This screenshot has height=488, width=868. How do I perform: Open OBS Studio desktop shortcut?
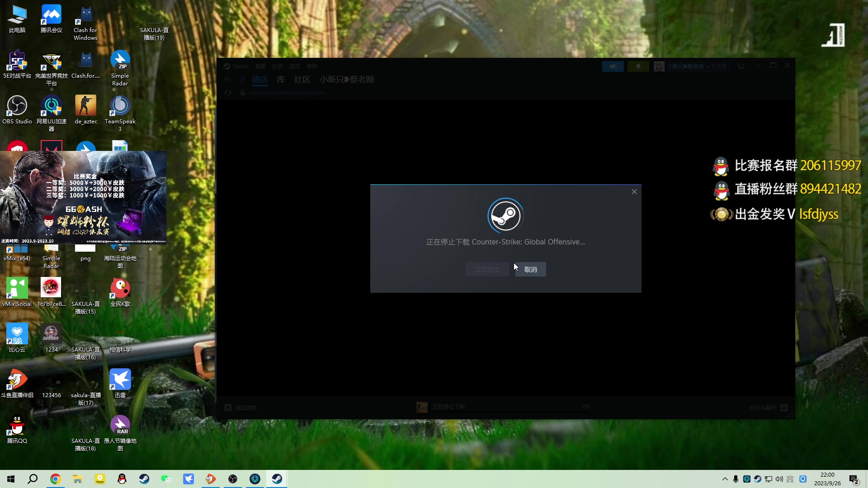[x=17, y=110]
